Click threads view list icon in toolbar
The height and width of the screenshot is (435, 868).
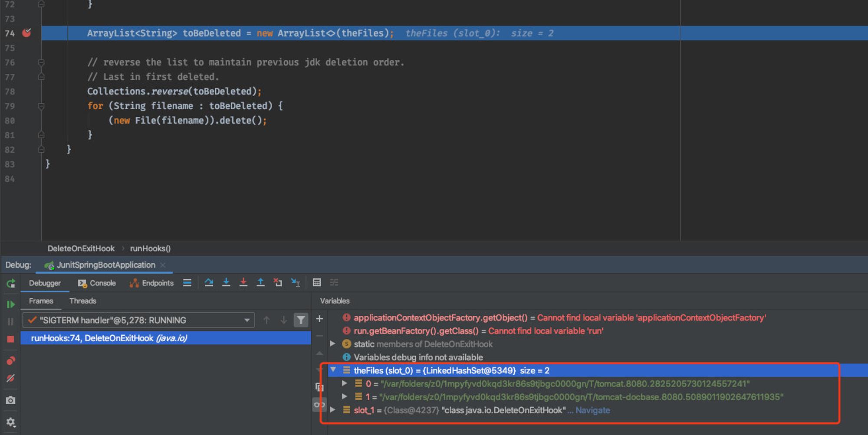[x=187, y=283]
